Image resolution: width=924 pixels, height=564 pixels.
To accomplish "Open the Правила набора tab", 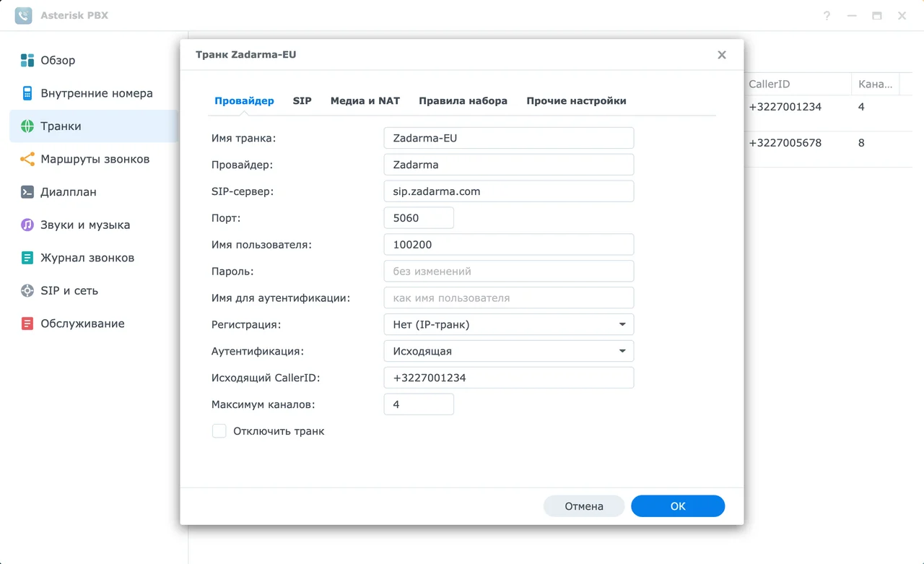I will tap(463, 101).
